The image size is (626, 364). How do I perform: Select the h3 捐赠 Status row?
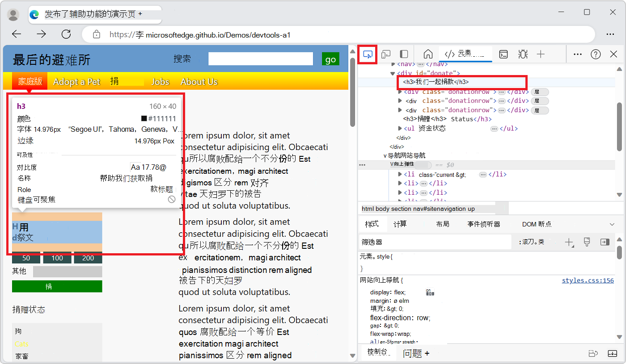click(447, 119)
